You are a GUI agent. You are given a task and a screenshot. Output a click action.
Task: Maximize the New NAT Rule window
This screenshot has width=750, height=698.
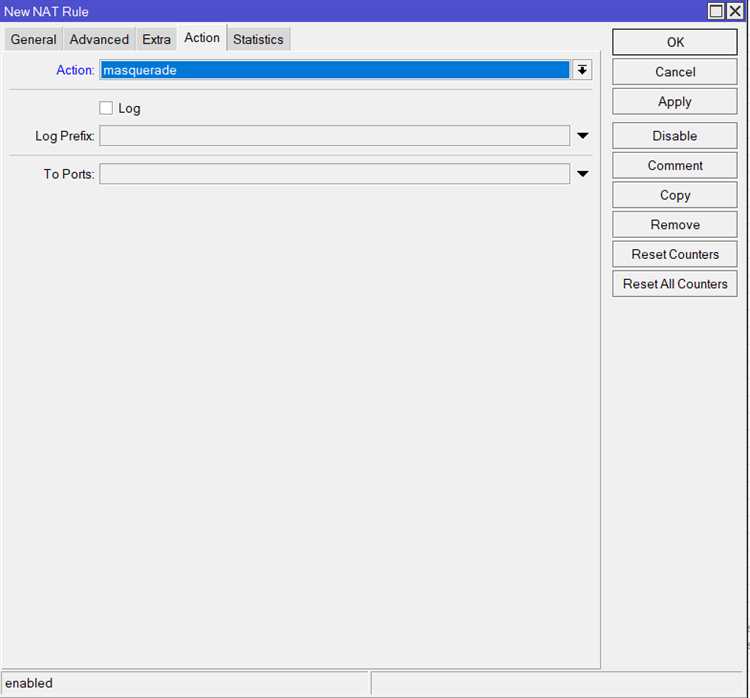[x=716, y=11]
